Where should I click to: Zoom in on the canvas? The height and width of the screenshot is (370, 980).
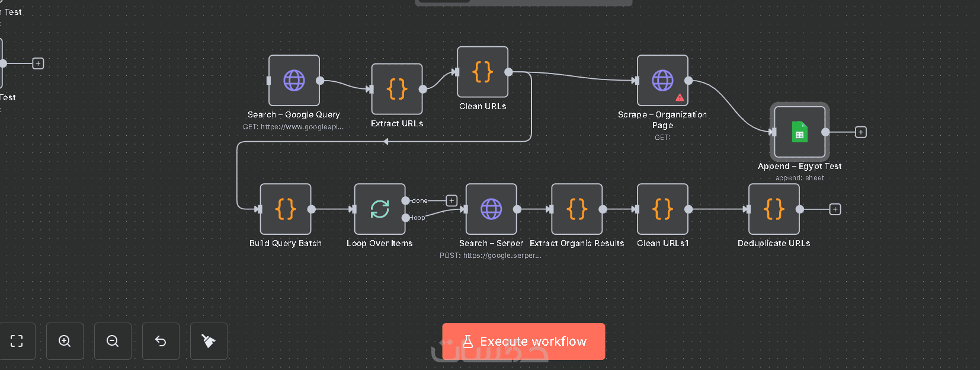65,341
